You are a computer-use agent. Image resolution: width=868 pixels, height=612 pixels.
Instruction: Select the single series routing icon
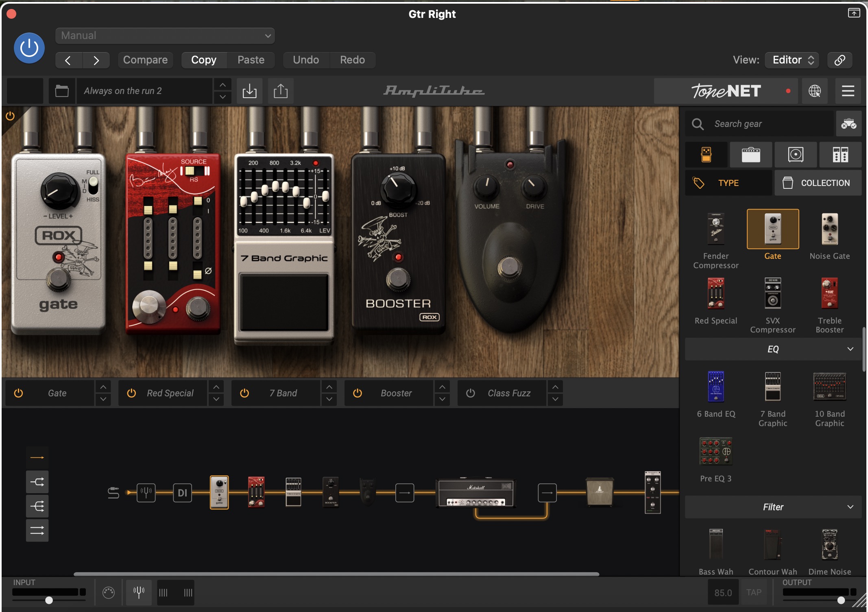37,458
